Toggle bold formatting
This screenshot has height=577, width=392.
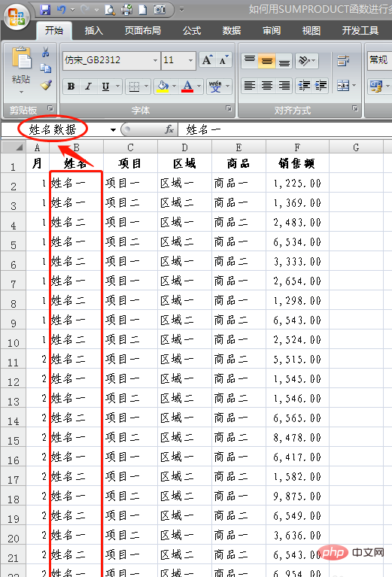71,87
